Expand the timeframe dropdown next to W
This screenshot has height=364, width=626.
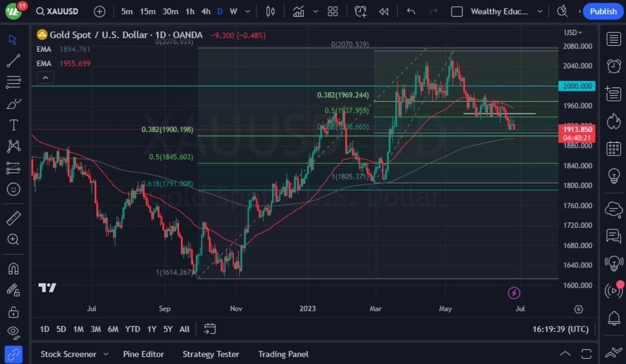click(x=247, y=11)
